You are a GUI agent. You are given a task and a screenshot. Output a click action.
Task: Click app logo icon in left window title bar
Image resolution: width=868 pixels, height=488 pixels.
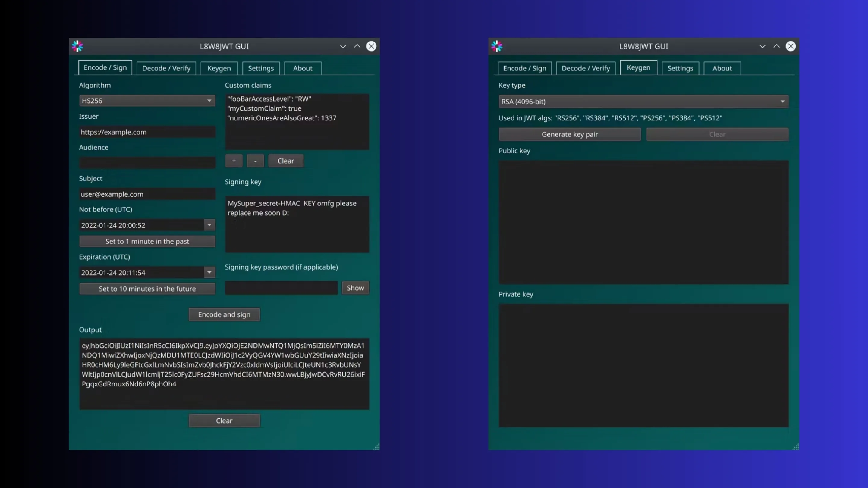click(77, 46)
